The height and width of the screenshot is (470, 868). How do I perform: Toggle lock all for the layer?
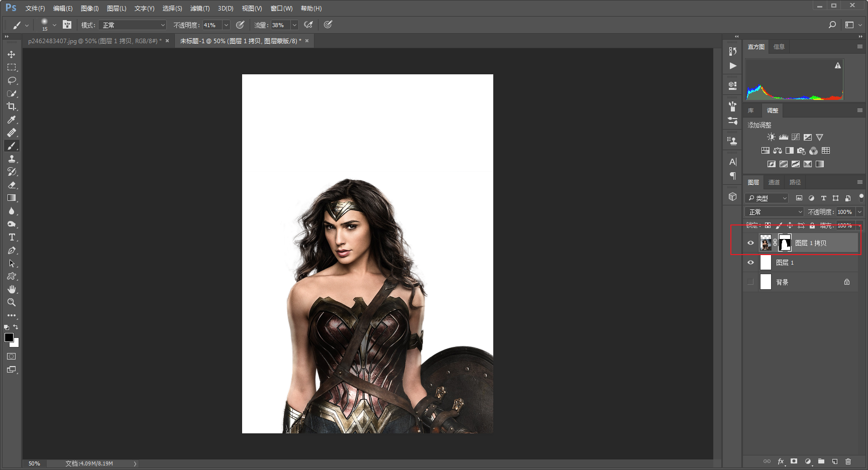pos(812,225)
